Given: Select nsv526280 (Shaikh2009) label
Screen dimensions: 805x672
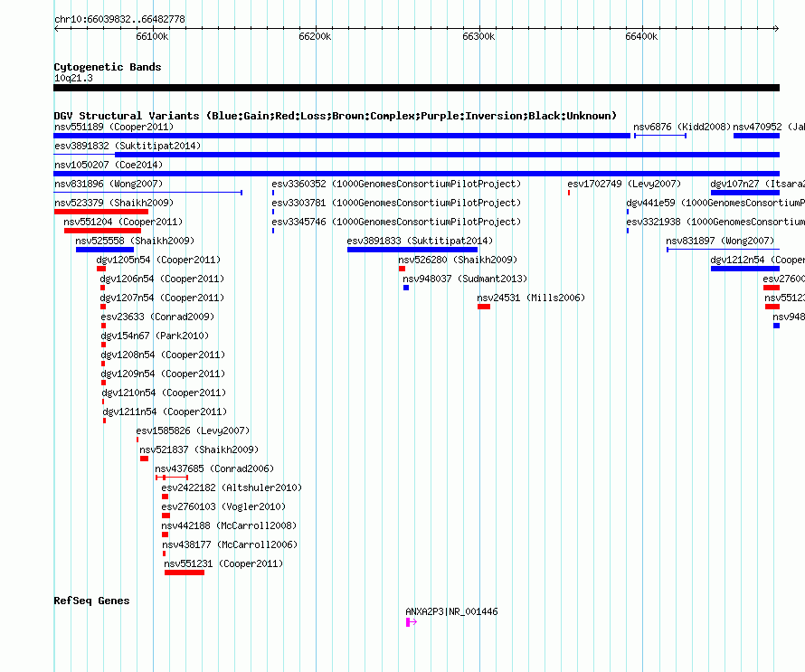Looking at the screenshot, I should [x=458, y=260].
